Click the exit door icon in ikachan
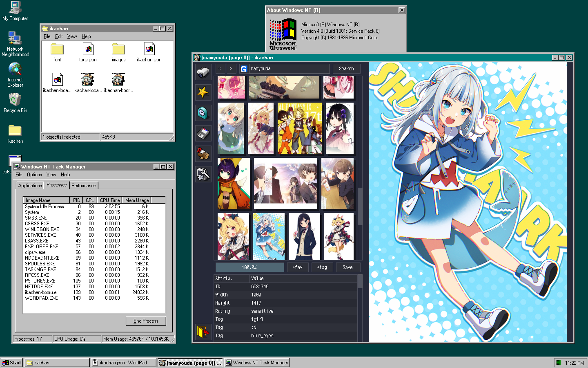The width and height of the screenshot is (588, 368). pyautogui.click(x=203, y=331)
